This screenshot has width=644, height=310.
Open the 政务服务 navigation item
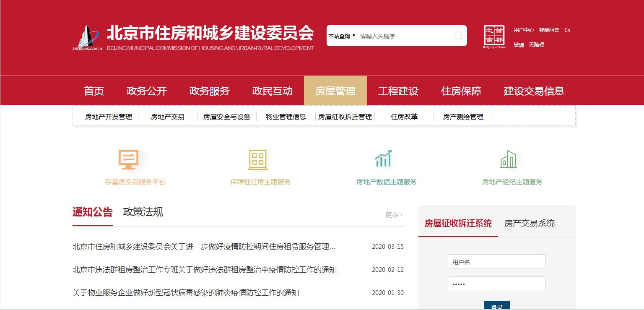tap(210, 91)
